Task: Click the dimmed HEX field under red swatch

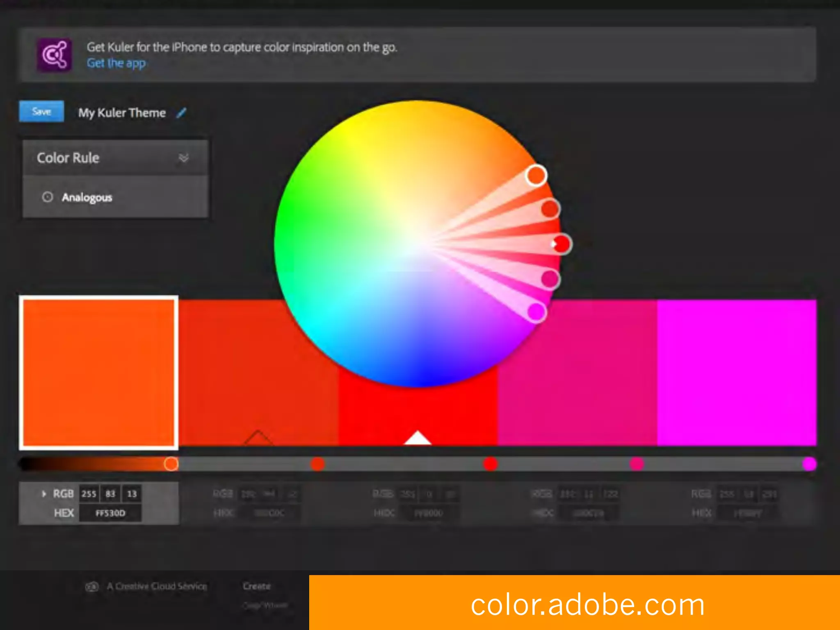Action: point(429,513)
